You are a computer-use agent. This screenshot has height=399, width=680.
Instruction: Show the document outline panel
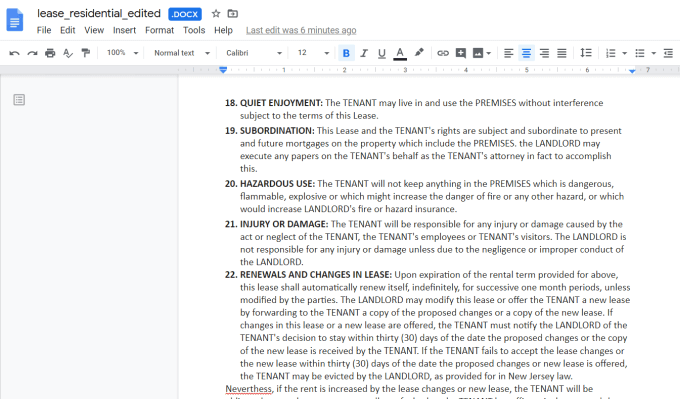[x=19, y=100]
